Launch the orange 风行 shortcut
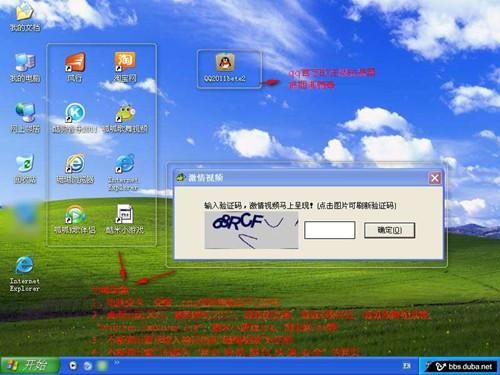The image size is (500, 375). 75,62
